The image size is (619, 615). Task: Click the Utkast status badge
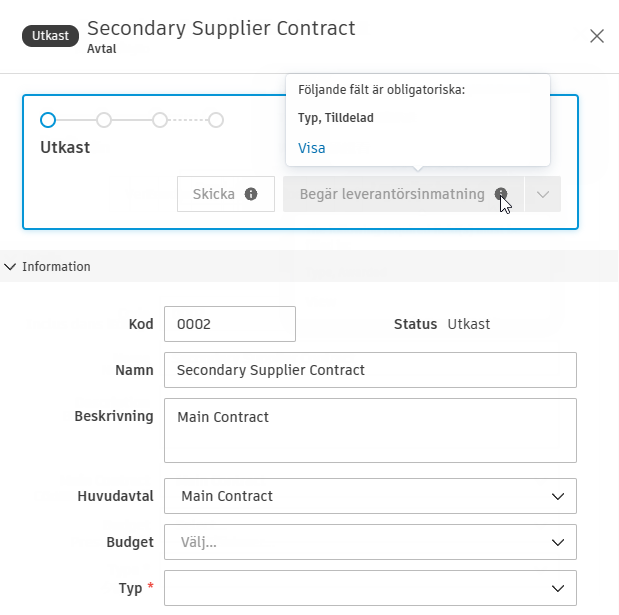pyautogui.click(x=50, y=35)
